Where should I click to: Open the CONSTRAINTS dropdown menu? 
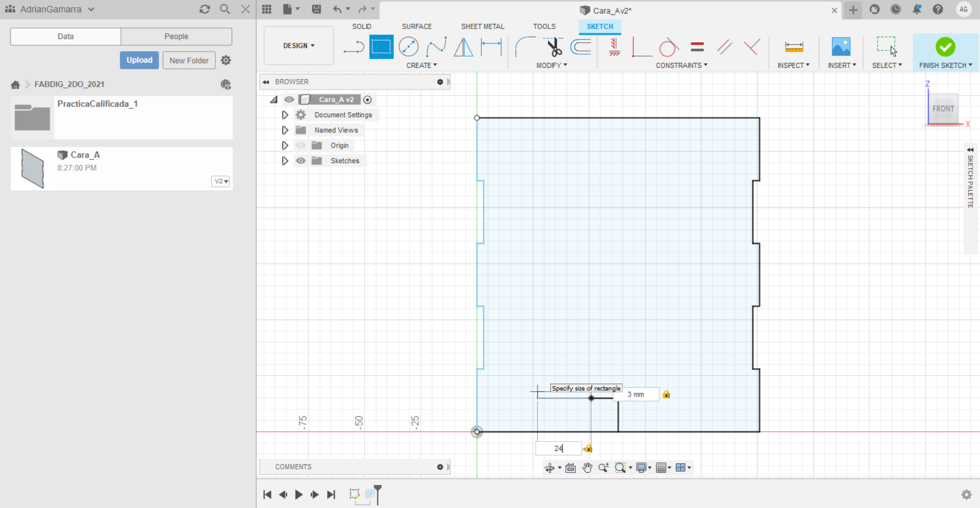pos(681,65)
